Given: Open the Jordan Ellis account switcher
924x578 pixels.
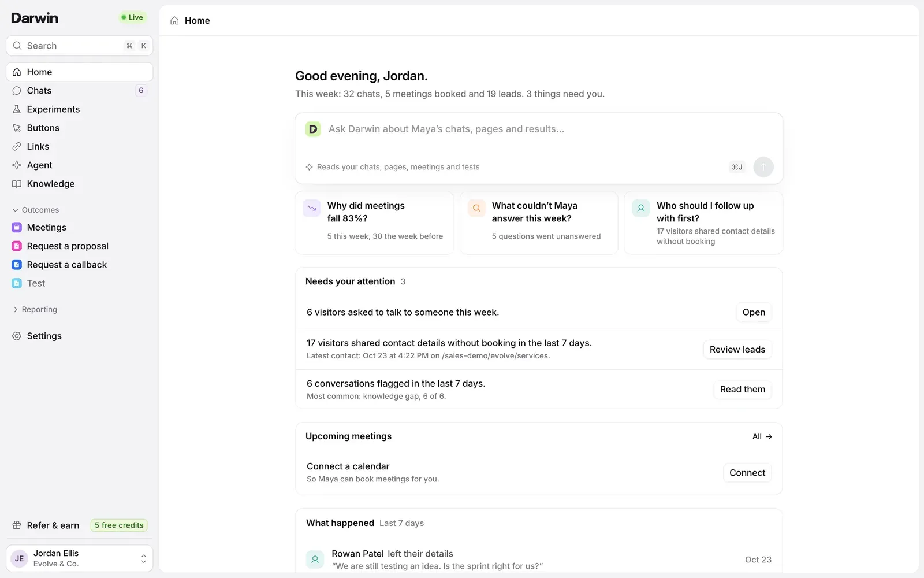Looking at the screenshot, I should coord(80,558).
